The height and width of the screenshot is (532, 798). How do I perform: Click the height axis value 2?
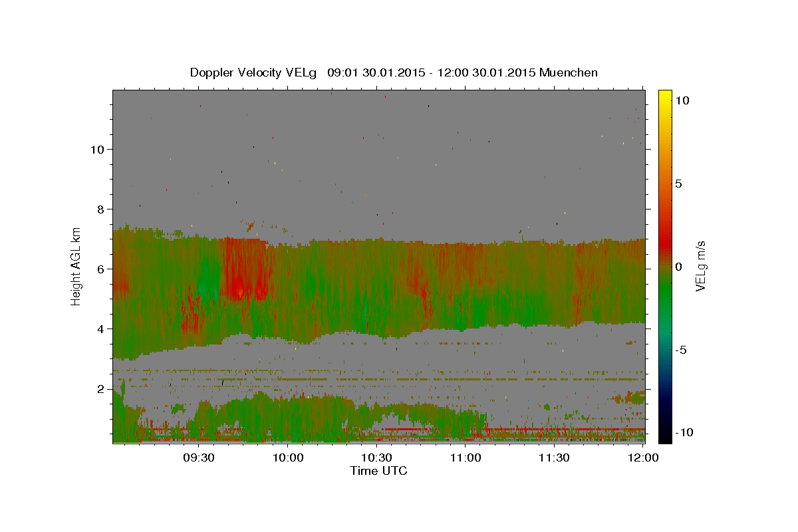coord(100,389)
